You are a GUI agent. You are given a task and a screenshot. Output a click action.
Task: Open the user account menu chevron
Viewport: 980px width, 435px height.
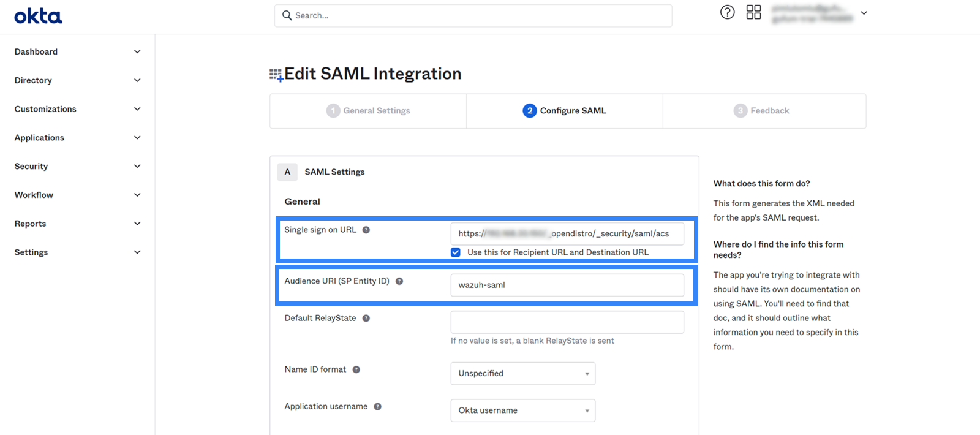pyautogui.click(x=864, y=13)
